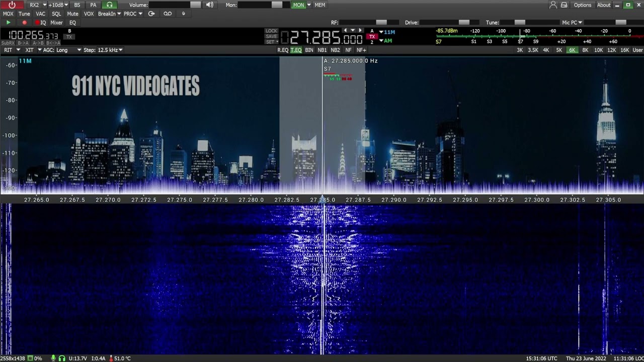
Task: Select the User filter bandwidth
Action: point(637,50)
